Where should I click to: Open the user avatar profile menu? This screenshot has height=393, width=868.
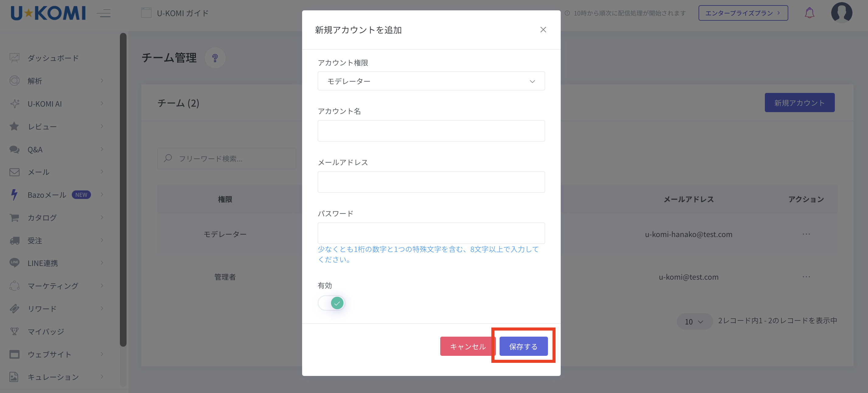[842, 13]
